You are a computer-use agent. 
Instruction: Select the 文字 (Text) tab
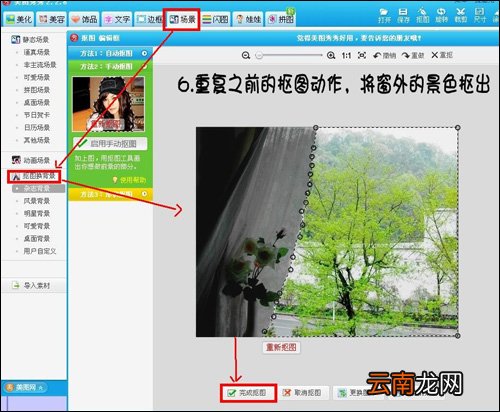[117, 19]
